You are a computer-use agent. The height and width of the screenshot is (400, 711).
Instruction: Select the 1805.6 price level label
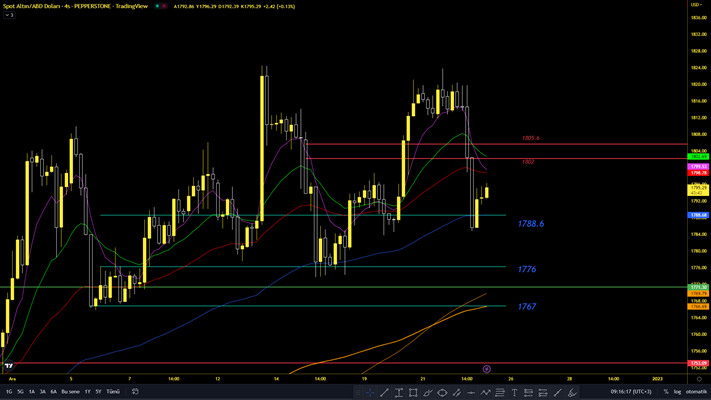pos(531,138)
